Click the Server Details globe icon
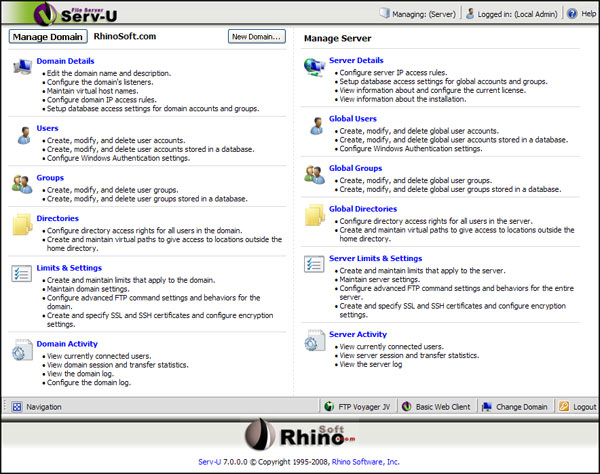 pos(315,67)
